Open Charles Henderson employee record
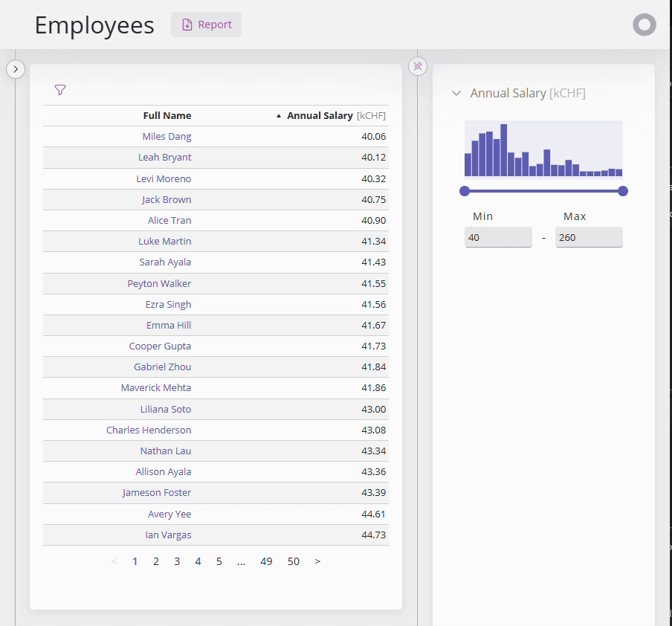Viewport: 672px width, 626px height. (149, 430)
